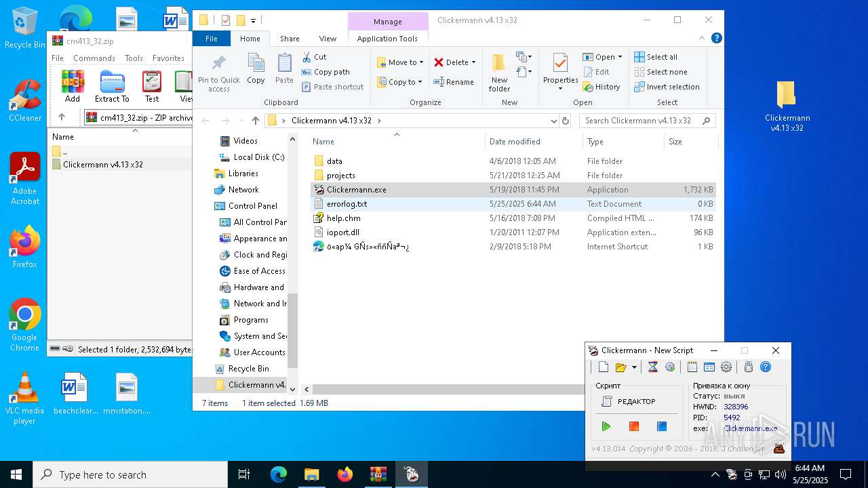Stop the script with the red square

pyautogui.click(x=634, y=426)
